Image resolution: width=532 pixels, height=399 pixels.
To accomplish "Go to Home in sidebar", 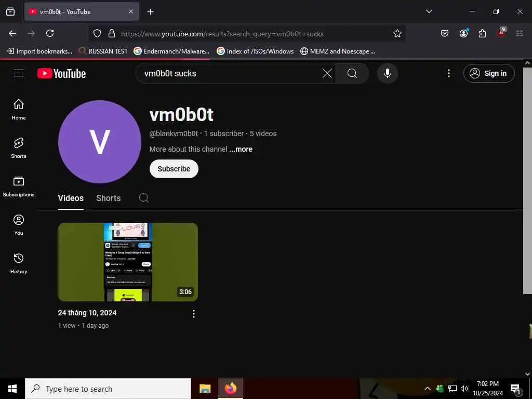I will (x=19, y=109).
